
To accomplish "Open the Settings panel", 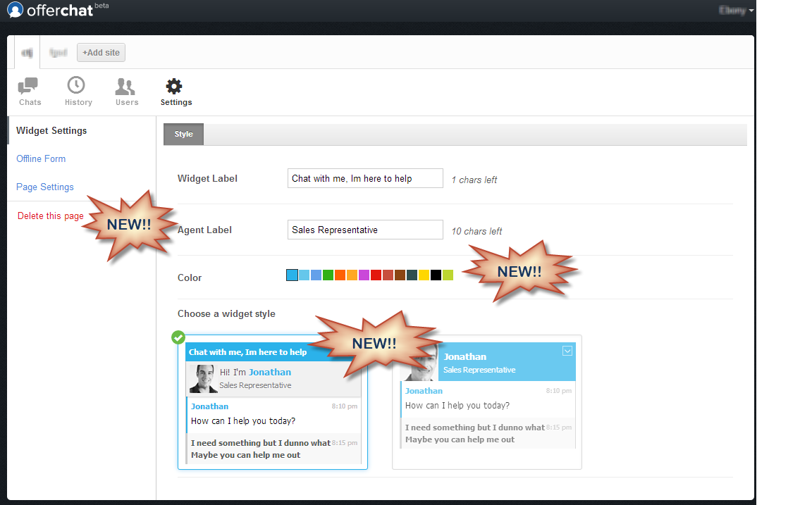I will (x=175, y=92).
